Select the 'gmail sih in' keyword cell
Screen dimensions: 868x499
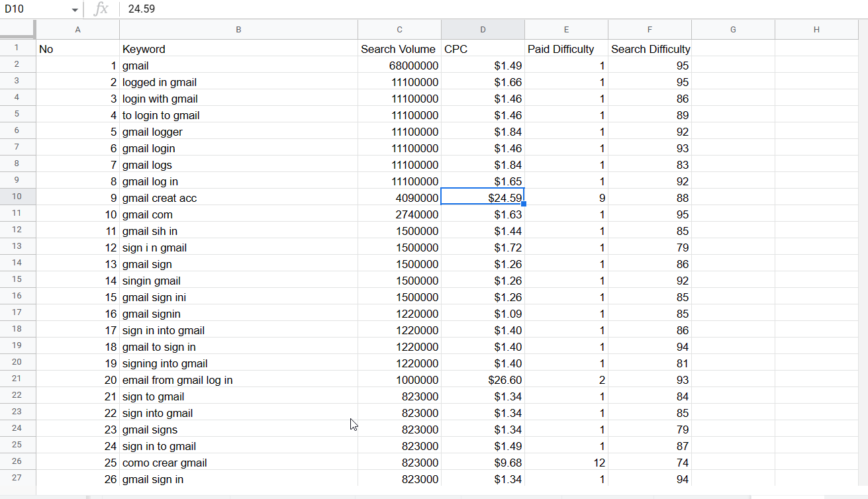(238, 231)
